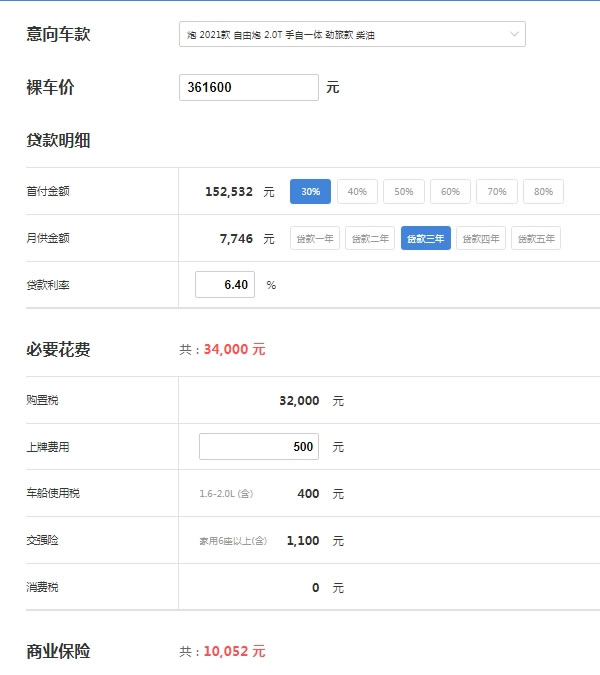
Task: Choose 70% down payment
Action: [x=497, y=192]
